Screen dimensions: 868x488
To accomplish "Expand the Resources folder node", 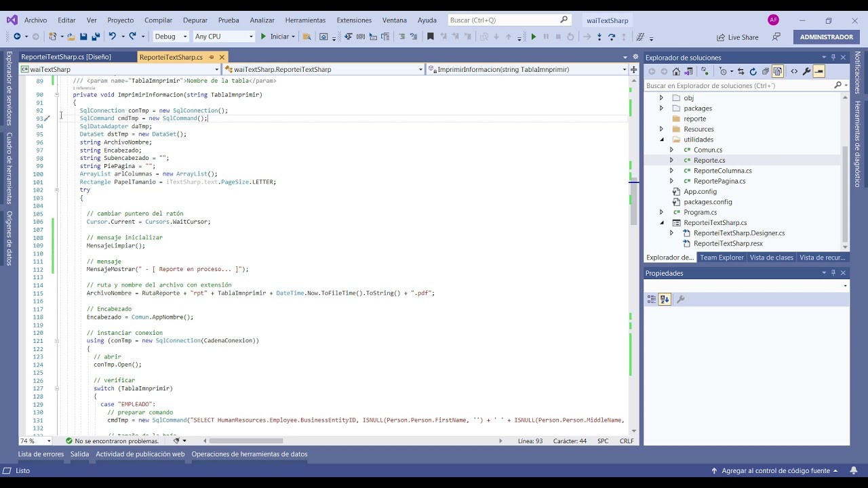I will tap(662, 129).
